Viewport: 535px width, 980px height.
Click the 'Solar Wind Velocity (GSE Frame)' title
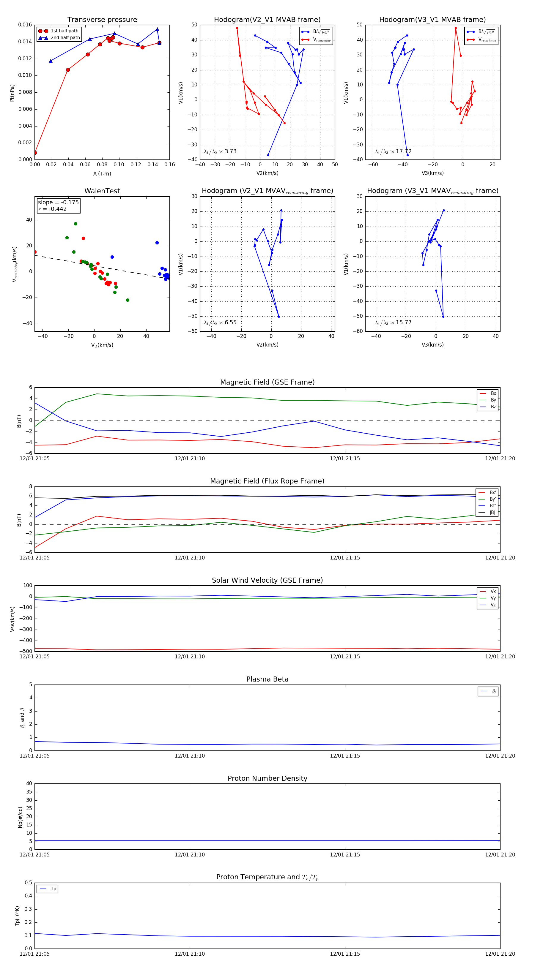[267, 581]
